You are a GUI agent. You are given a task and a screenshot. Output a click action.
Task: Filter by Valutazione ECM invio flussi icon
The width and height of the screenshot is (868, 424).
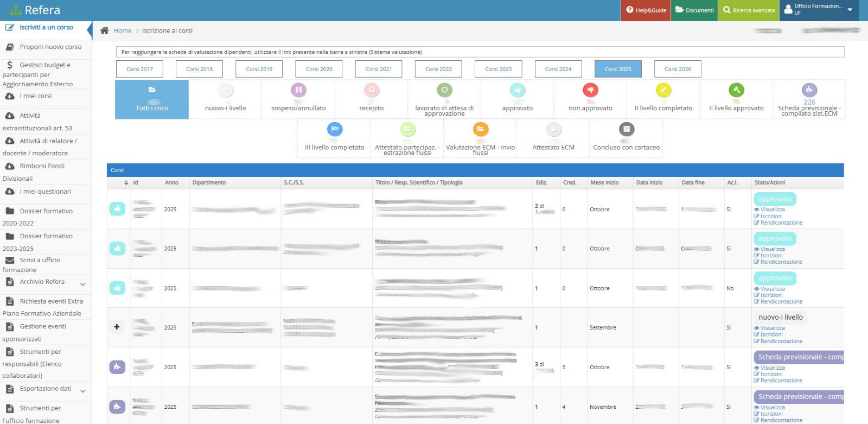click(481, 129)
